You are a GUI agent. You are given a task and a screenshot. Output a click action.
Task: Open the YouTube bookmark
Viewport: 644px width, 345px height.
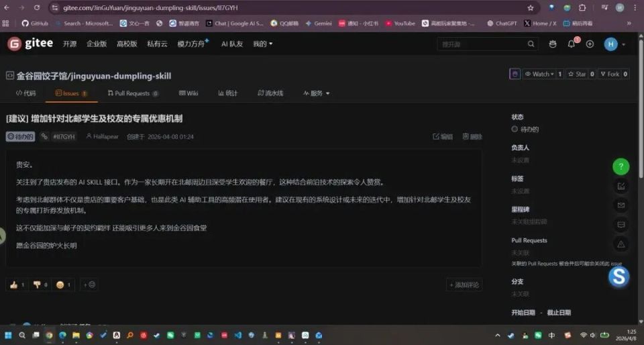click(x=400, y=23)
